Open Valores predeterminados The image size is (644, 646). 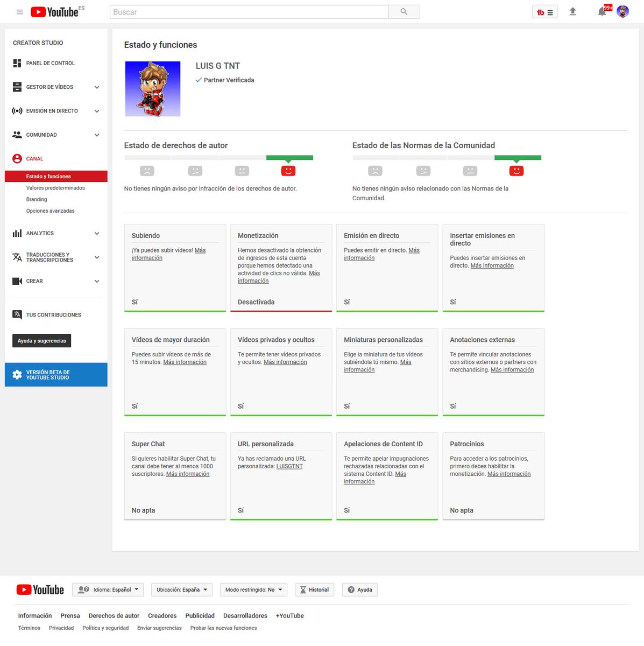point(55,188)
